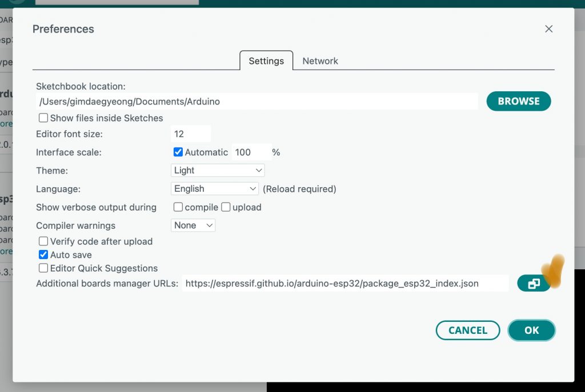Toggle verbose output during compile
The width and height of the screenshot is (585, 392).
click(178, 207)
